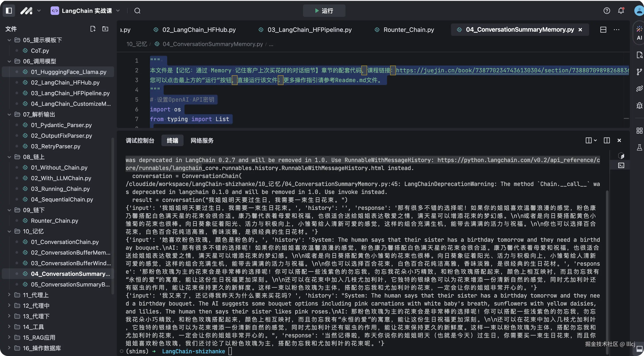This screenshot has width=644, height=356.
Task: Create a new folder in explorer
Action: [x=105, y=29]
